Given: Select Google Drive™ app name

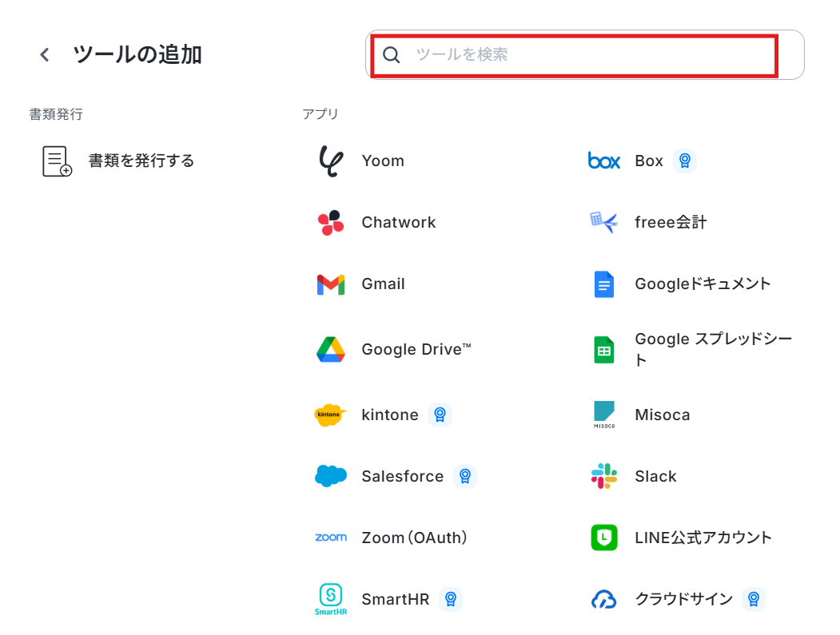Looking at the screenshot, I should (x=416, y=350).
